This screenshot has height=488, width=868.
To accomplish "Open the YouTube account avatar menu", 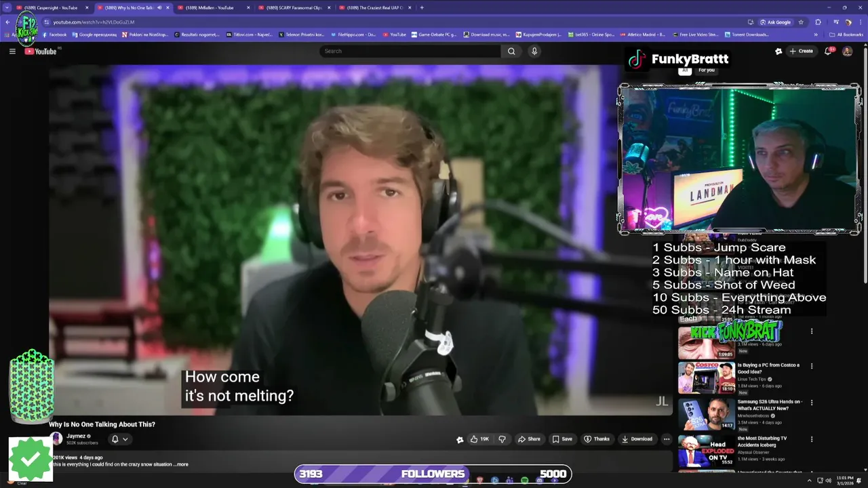I will pyautogui.click(x=847, y=51).
